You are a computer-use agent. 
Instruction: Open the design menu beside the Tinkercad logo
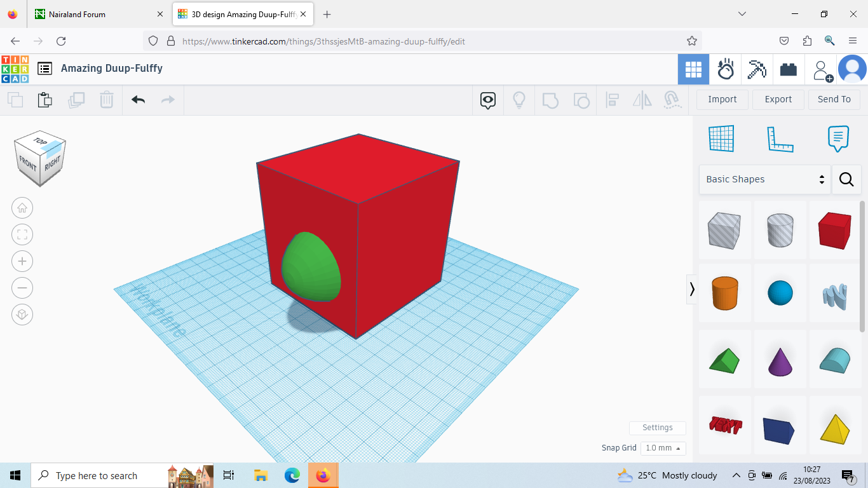(x=44, y=69)
